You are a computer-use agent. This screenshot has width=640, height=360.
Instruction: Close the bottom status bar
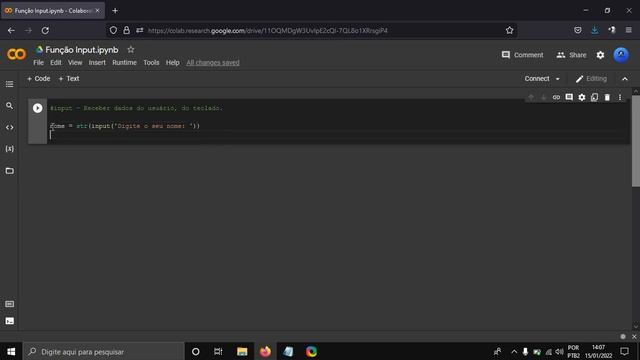pos(634,336)
